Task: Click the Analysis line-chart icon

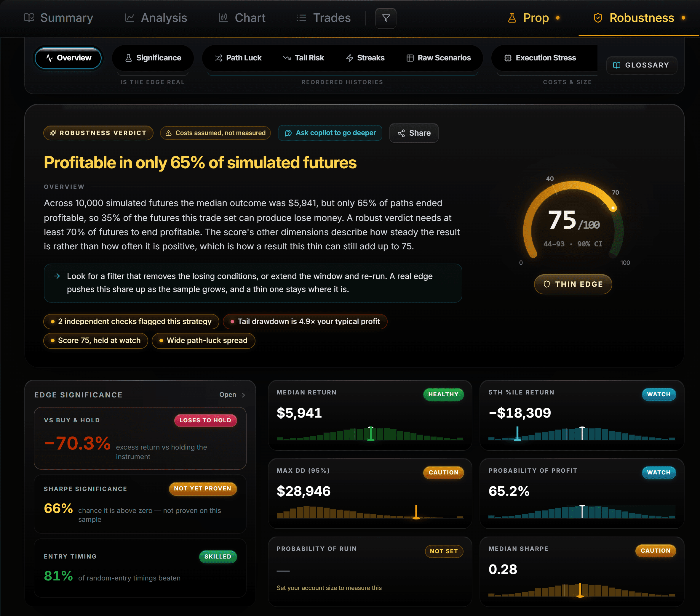Action: (130, 18)
